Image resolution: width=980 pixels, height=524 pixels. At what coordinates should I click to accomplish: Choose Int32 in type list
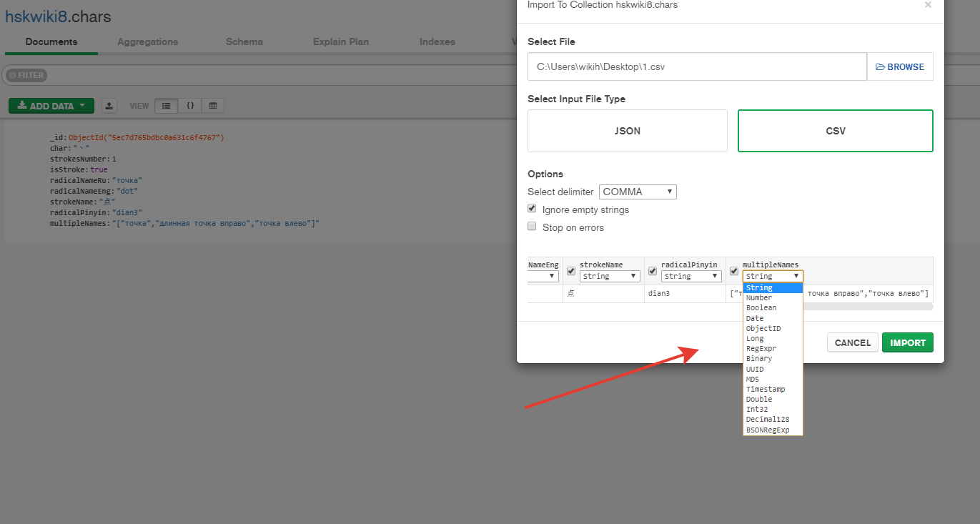point(773,409)
